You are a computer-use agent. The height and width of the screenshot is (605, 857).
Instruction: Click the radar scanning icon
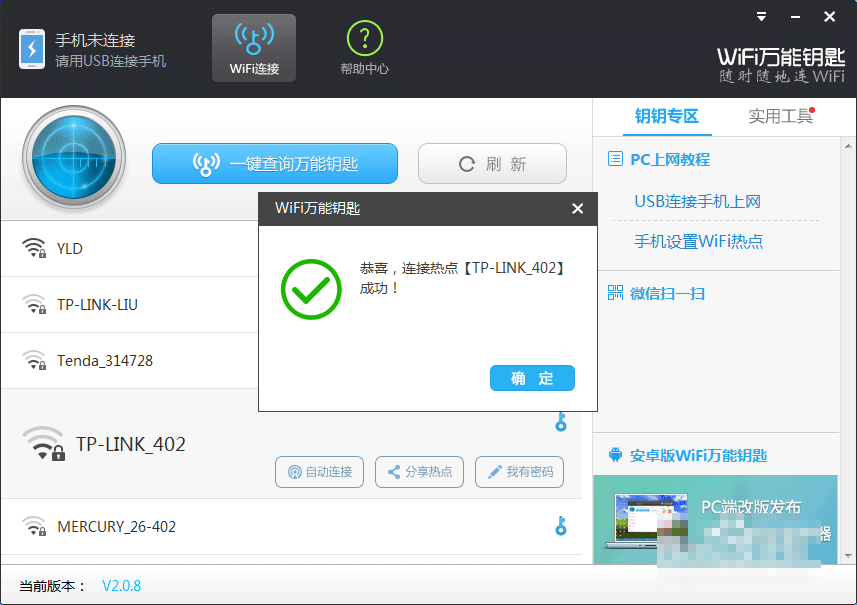[73, 160]
